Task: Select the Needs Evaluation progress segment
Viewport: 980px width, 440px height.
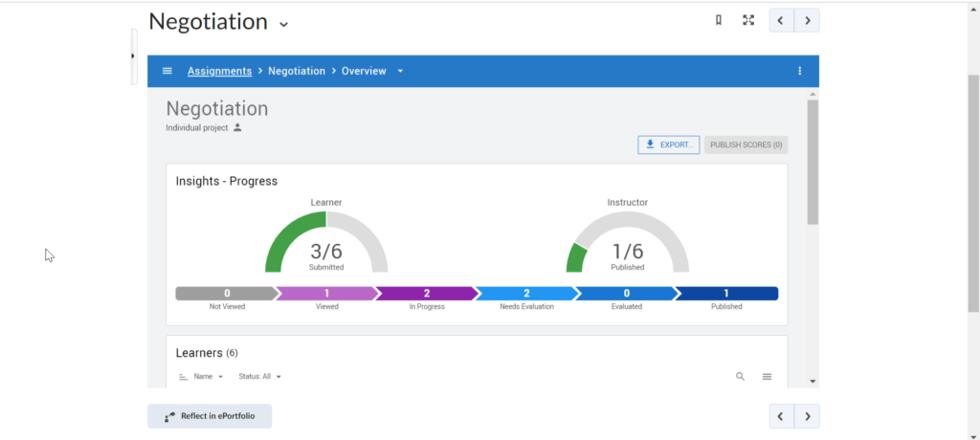Action: point(526,294)
